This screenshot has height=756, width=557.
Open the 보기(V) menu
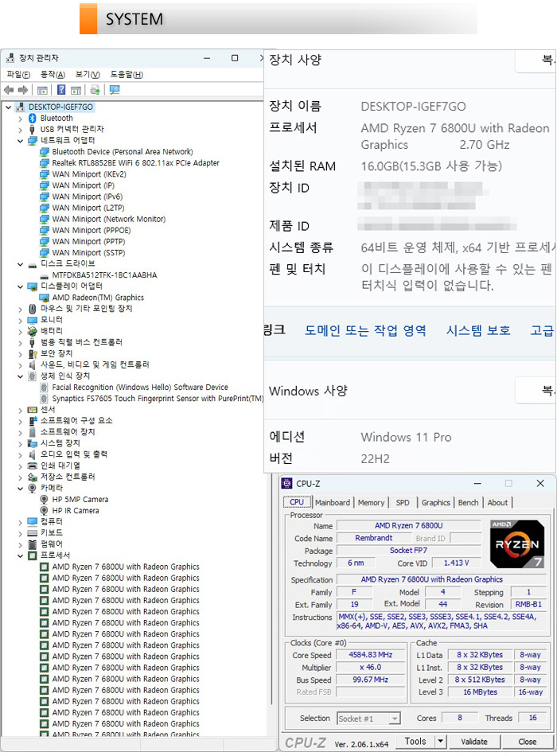[88, 74]
